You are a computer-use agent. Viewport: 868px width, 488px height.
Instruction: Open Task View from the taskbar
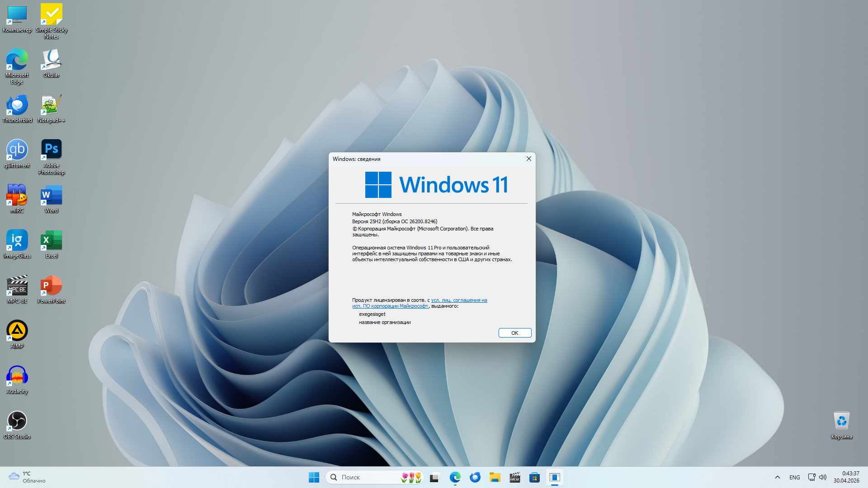(435, 477)
